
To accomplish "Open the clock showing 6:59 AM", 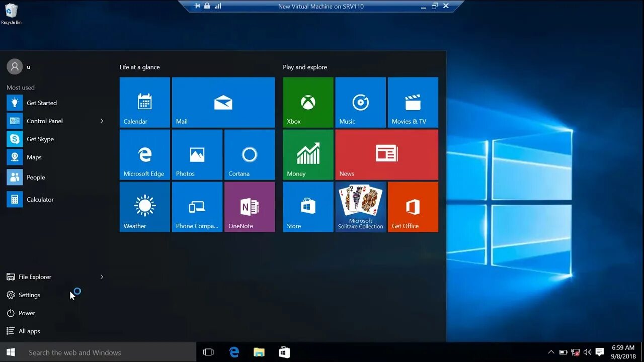I will [x=623, y=352].
